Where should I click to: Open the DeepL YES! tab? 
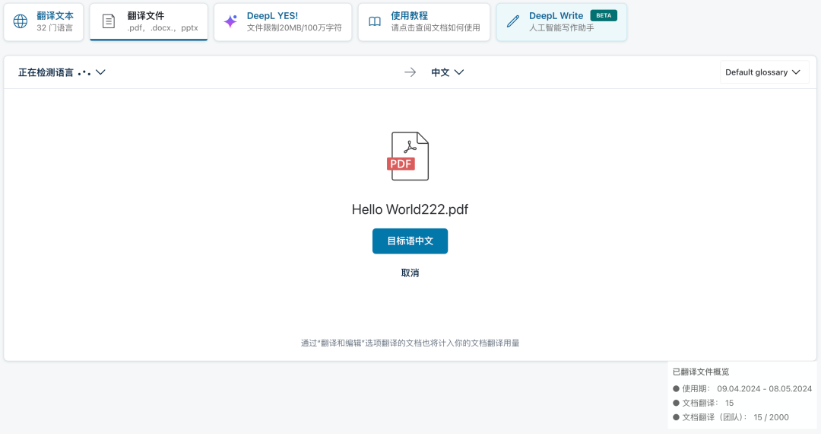point(283,22)
